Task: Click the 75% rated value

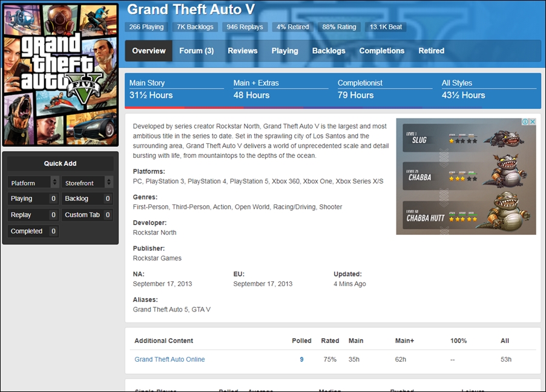Action: click(x=330, y=359)
